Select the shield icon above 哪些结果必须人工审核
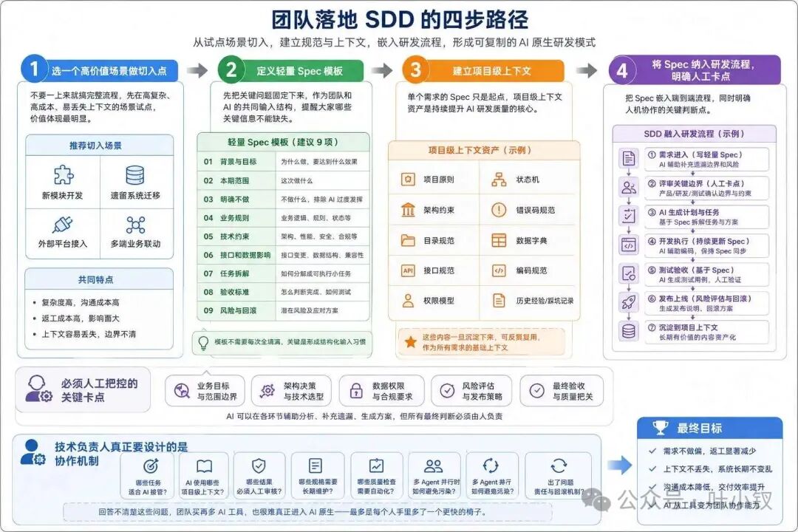798x532 pixels. [x=259, y=465]
